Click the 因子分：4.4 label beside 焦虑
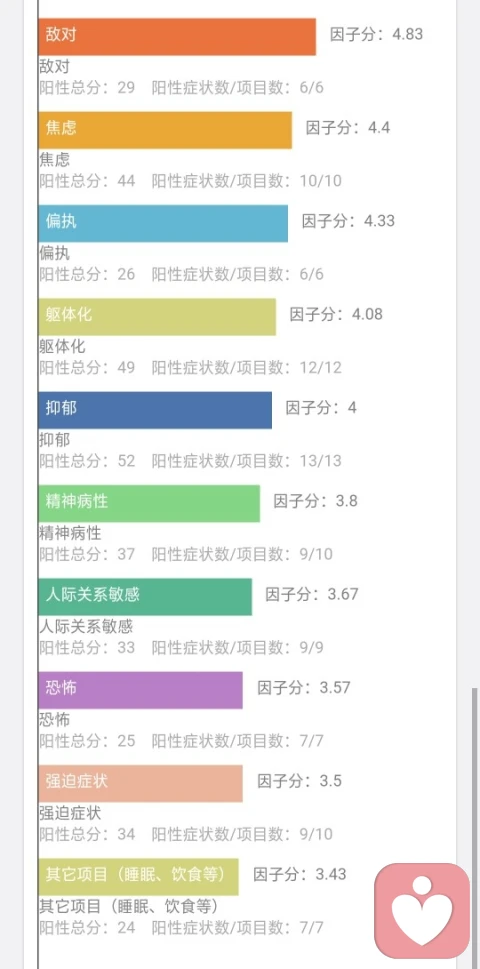Viewport: 480px width, 969px height. [348, 128]
